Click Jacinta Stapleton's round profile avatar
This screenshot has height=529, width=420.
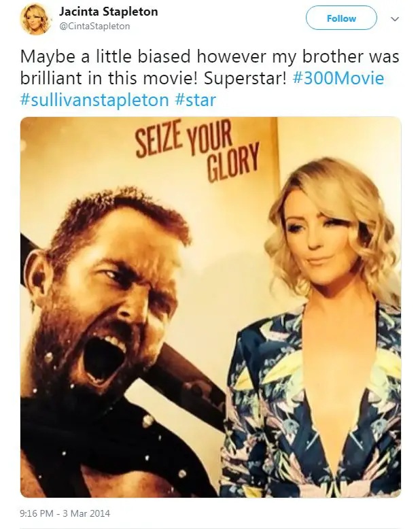pos(36,19)
